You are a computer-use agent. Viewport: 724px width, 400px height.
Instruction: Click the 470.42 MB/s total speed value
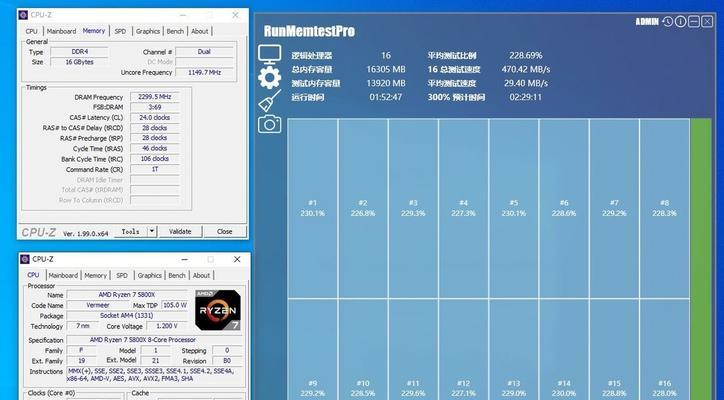click(x=526, y=69)
